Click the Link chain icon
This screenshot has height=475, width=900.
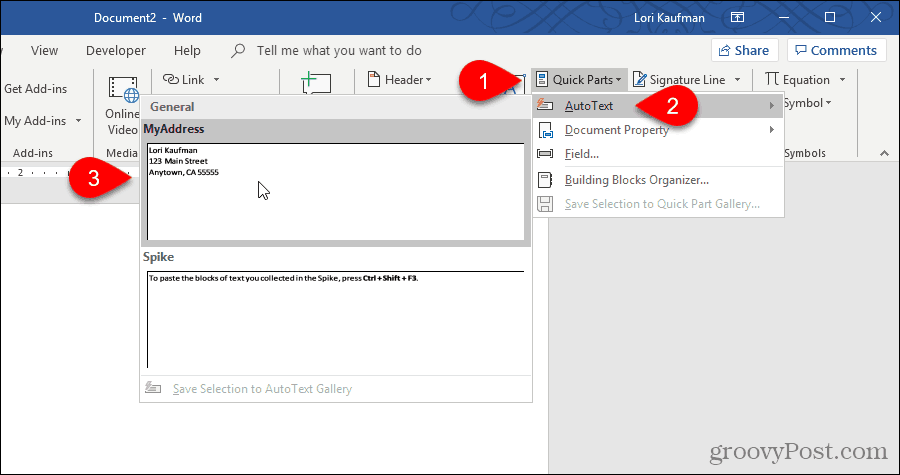click(x=171, y=79)
